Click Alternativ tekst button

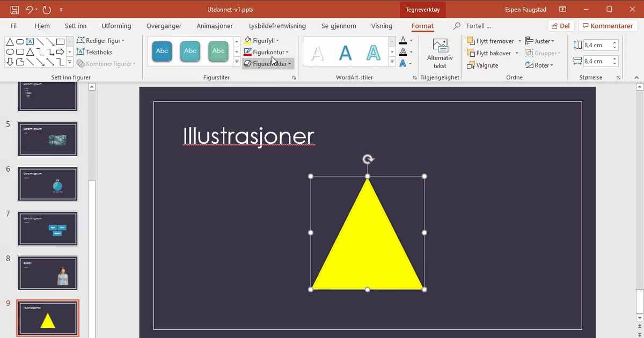440,54
